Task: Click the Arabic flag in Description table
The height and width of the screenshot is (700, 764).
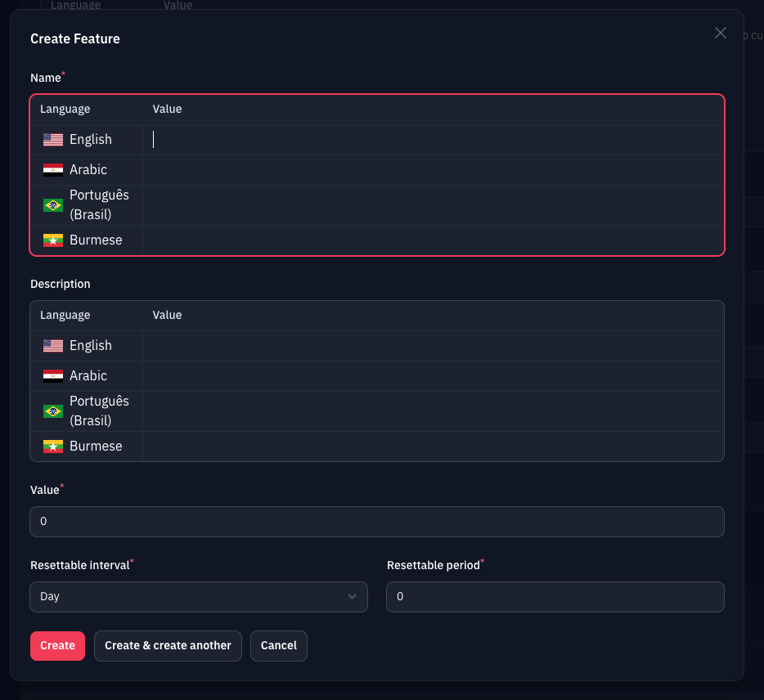Action: coord(53,376)
